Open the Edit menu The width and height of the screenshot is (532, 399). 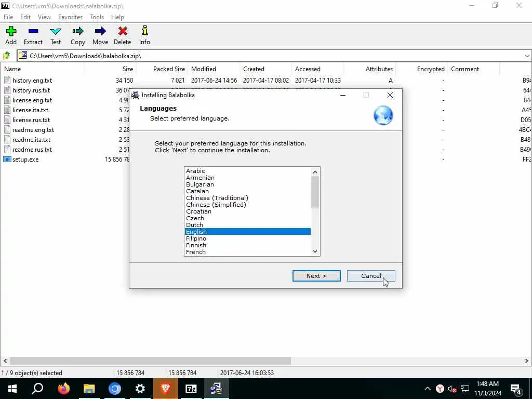tap(25, 17)
